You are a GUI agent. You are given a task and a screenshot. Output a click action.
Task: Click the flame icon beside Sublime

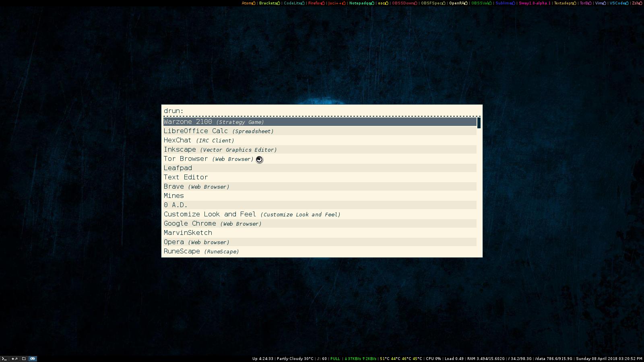(x=513, y=3)
